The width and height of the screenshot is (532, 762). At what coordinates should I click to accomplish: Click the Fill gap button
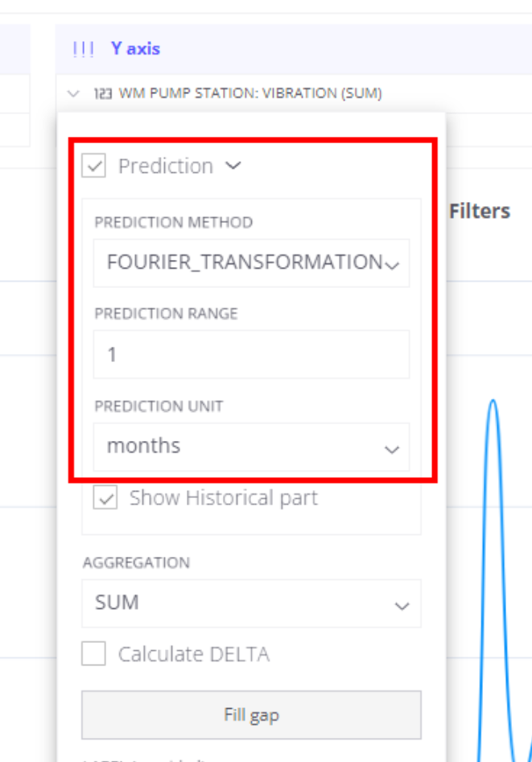coord(251,715)
